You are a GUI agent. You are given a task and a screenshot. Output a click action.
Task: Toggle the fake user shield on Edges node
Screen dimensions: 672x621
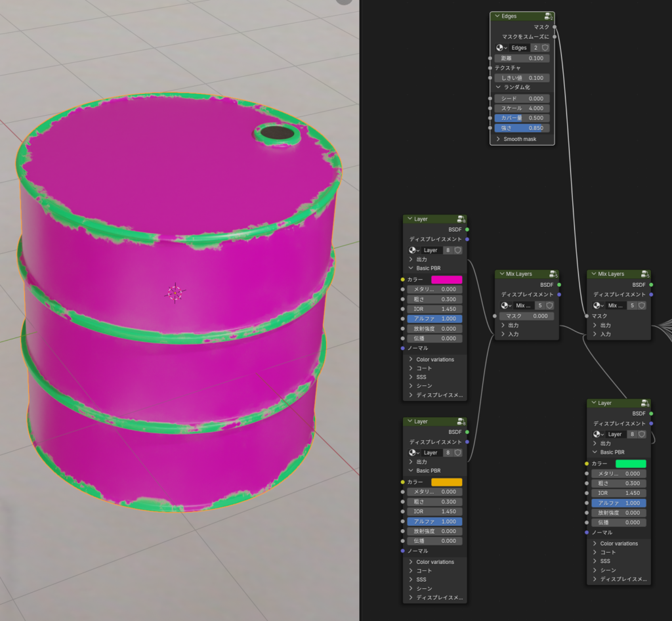point(545,48)
